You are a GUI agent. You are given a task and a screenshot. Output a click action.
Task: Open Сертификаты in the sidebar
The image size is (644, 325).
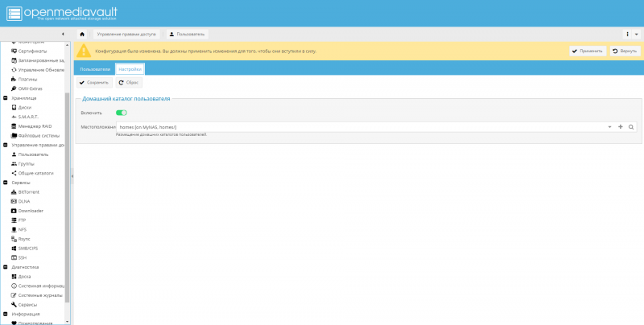click(32, 51)
